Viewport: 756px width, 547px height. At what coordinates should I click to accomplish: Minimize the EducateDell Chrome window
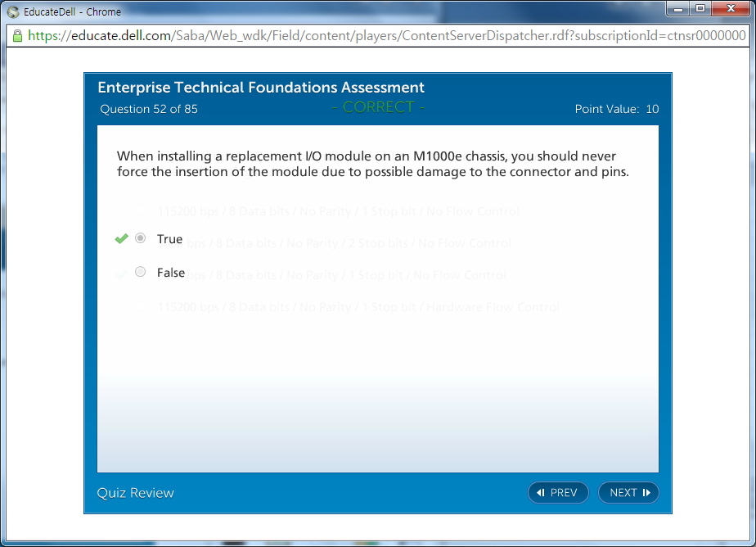click(678, 9)
